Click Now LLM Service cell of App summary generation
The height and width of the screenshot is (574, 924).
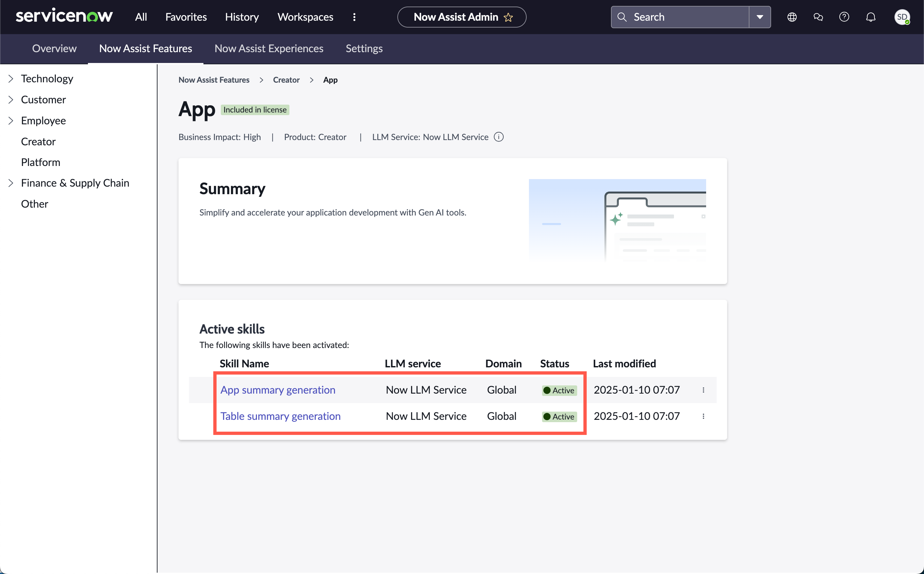tap(426, 390)
